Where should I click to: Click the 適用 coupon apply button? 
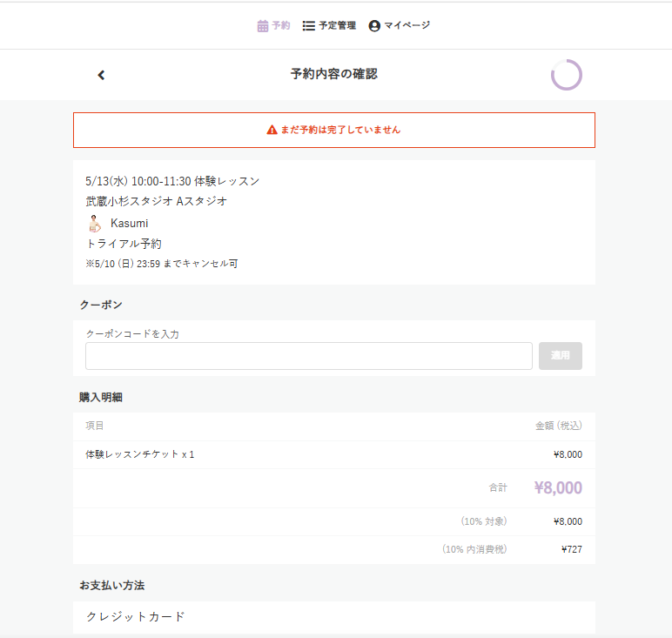click(x=560, y=356)
